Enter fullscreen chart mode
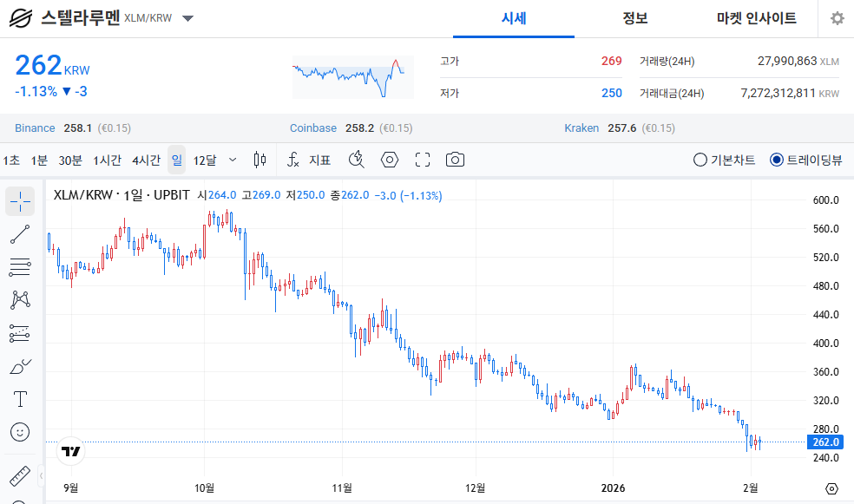The height and width of the screenshot is (504, 854). click(x=423, y=160)
